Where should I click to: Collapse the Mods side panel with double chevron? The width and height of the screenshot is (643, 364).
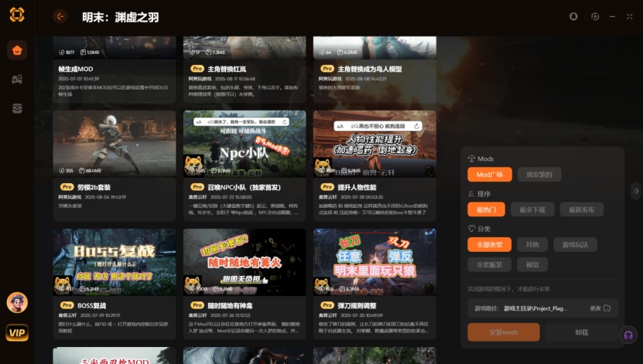click(635, 191)
